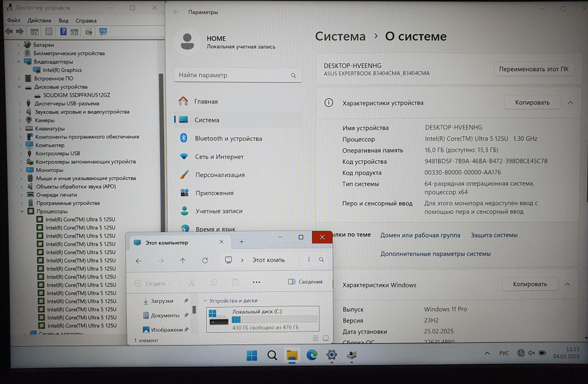Click the Переименовать этот ПК button
588x384 pixels.
(534, 69)
